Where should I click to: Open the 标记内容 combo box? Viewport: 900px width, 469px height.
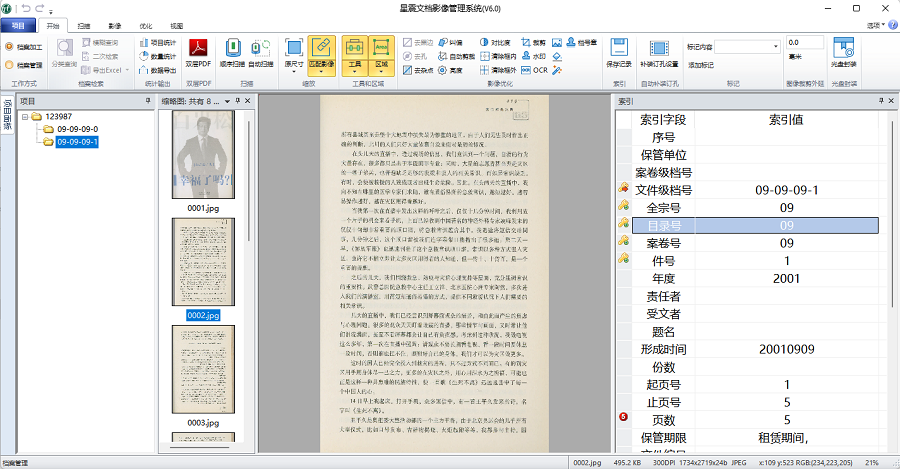747,46
